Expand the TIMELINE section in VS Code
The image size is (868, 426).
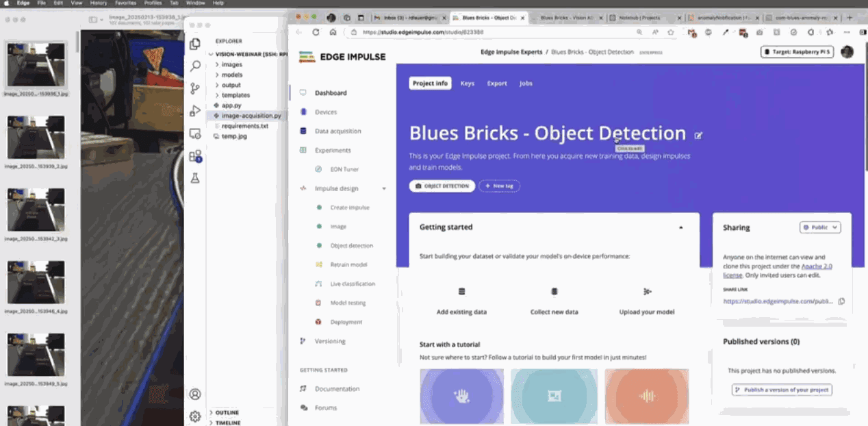211,423
